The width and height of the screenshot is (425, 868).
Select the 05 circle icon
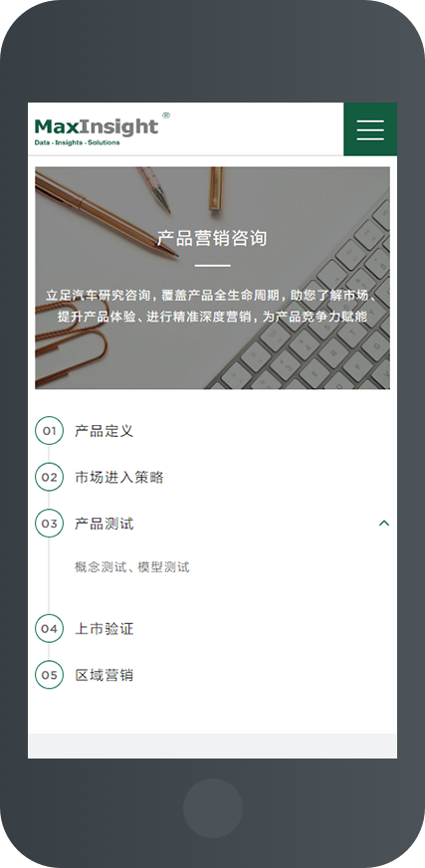click(49, 675)
